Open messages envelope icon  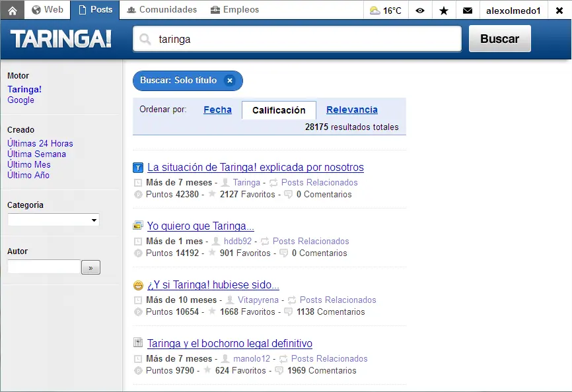(x=468, y=10)
